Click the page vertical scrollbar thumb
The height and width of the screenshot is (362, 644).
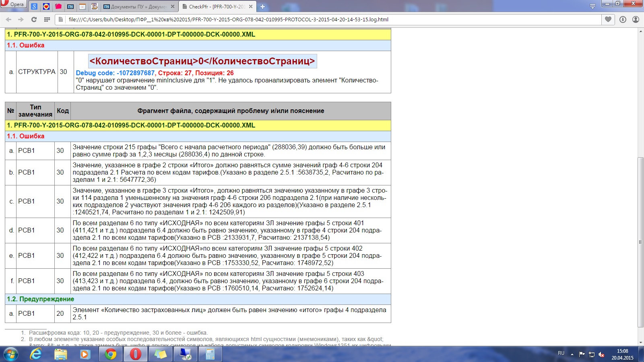tap(640, 241)
